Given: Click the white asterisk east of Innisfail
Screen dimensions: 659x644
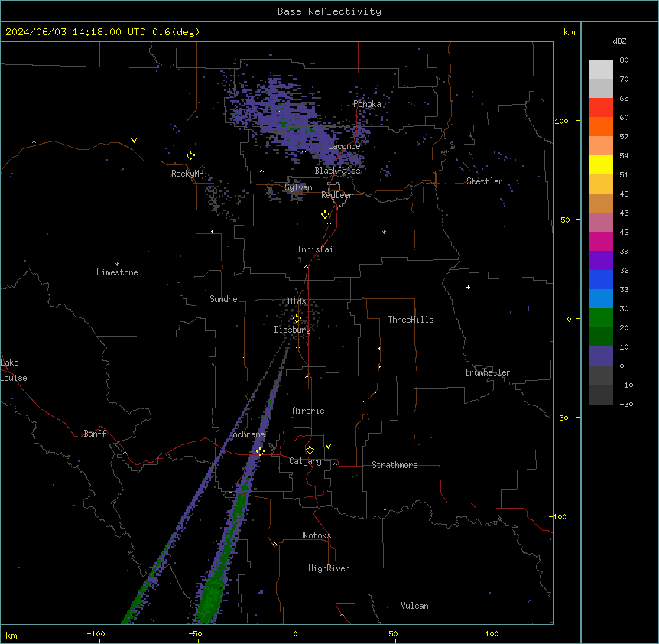Looking at the screenshot, I should point(384,232).
